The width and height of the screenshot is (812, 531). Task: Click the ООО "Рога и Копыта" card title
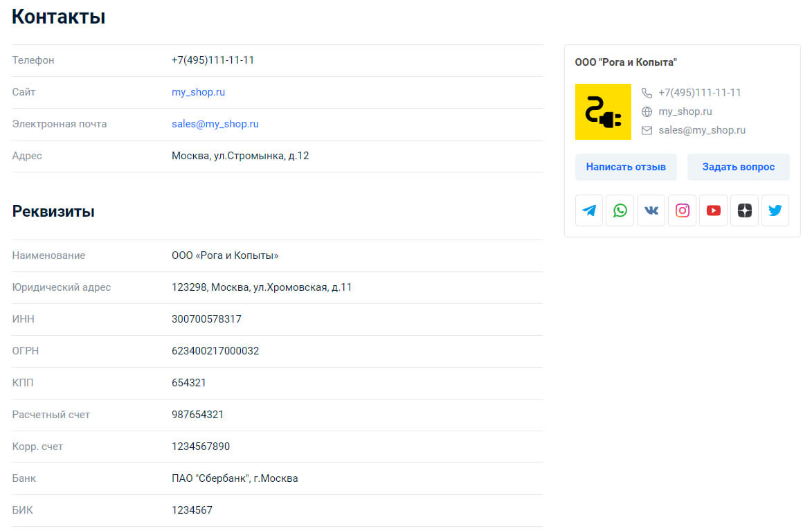(626, 62)
